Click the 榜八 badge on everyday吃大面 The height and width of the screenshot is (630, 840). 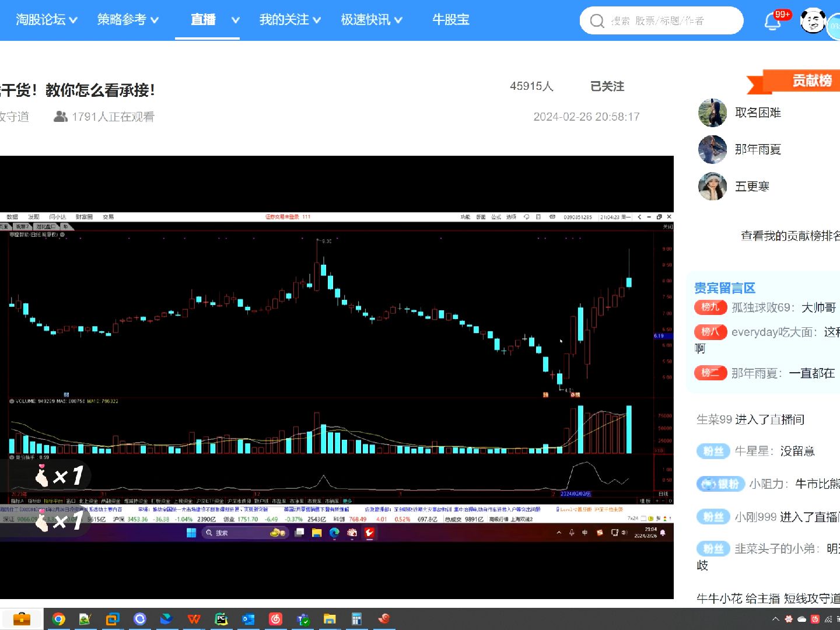click(x=710, y=332)
